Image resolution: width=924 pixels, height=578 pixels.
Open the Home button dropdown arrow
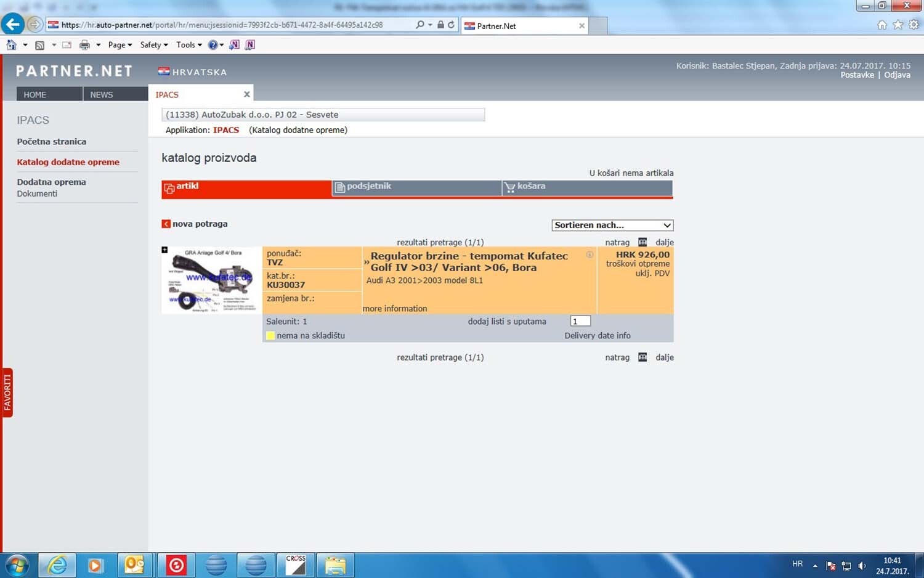(x=25, y=44)
